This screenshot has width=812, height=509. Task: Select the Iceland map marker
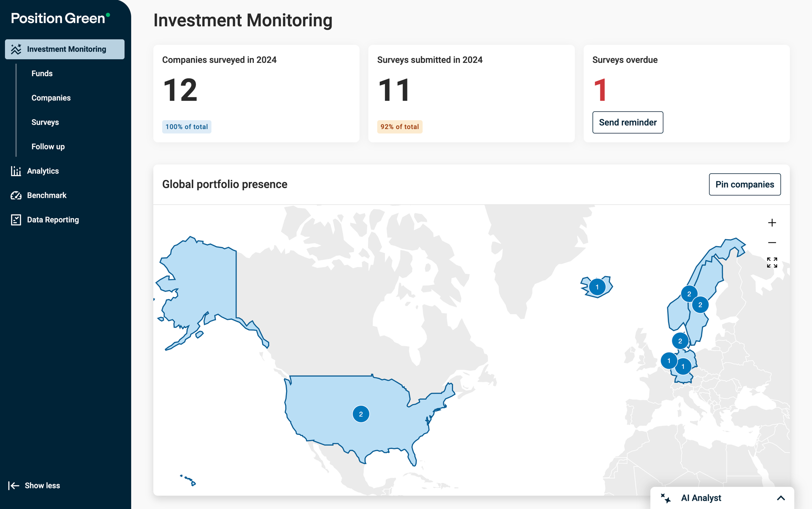[x=597, y=287]
